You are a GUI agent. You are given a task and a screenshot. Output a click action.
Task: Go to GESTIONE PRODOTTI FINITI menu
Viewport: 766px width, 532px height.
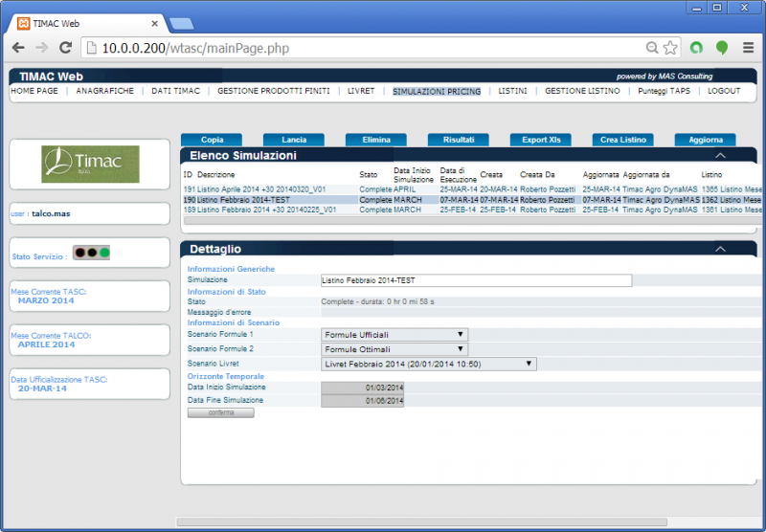pyautogui.click(x=273, y=91)
